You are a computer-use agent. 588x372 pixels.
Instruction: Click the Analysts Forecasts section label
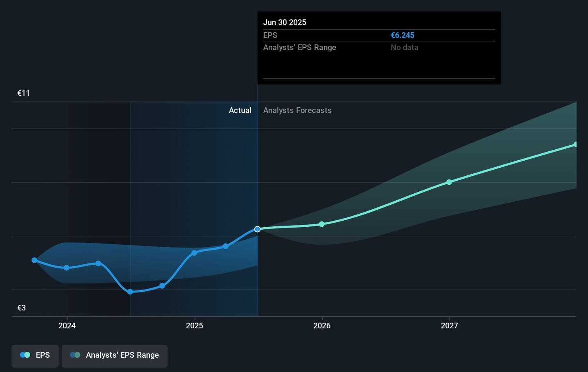click(297, 111)
